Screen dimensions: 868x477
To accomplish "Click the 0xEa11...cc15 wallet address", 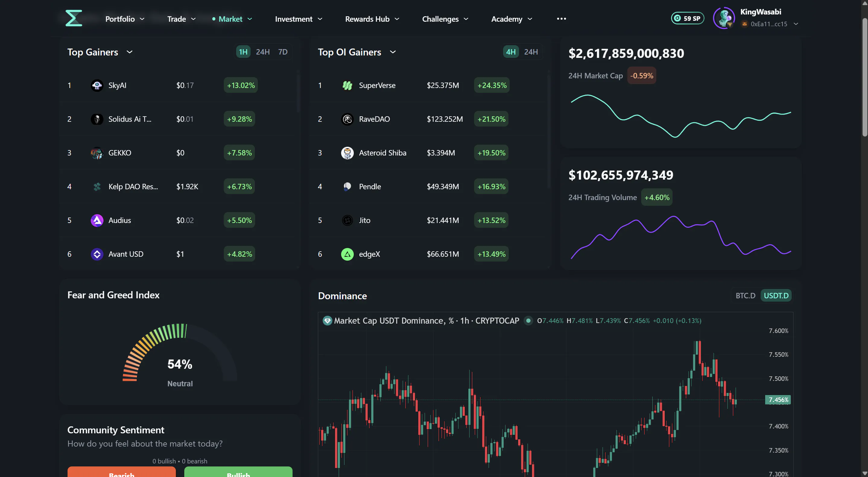I will [769, 24].
